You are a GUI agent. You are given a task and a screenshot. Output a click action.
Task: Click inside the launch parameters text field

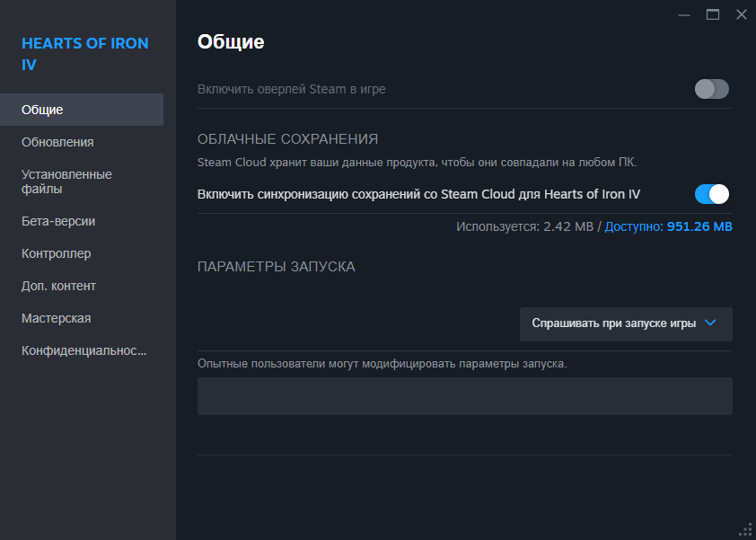[x=465, y=396]
